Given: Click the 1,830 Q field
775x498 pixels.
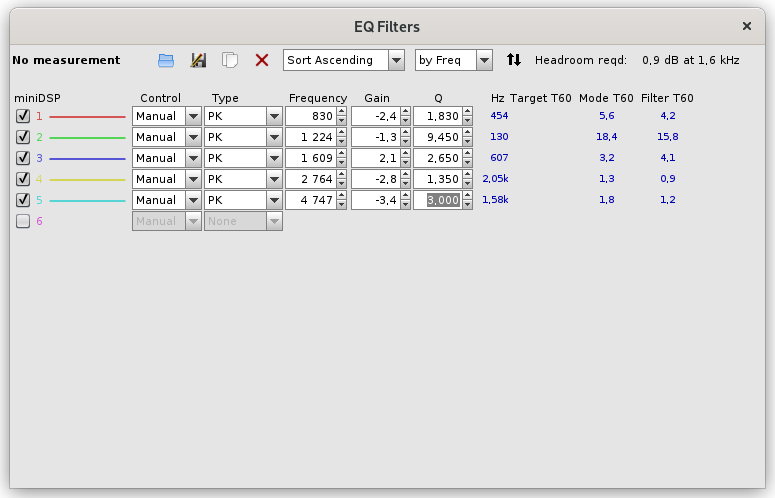Looking at the screenshot, I should 438,116.
